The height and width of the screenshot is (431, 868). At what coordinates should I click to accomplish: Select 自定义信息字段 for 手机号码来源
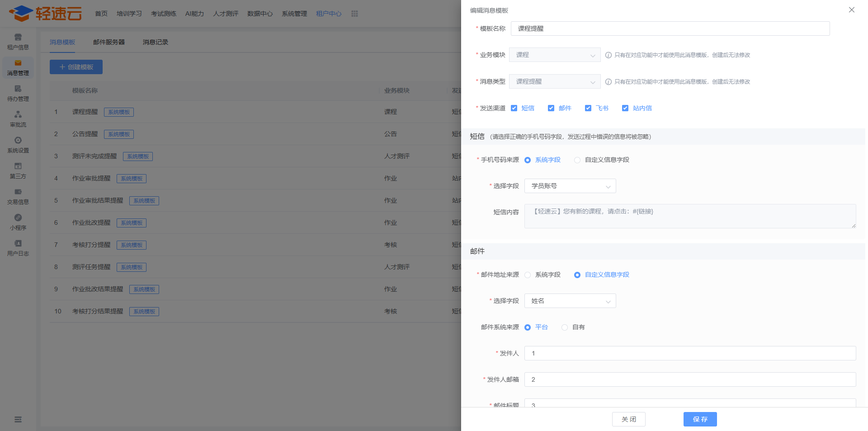point(577,160)
